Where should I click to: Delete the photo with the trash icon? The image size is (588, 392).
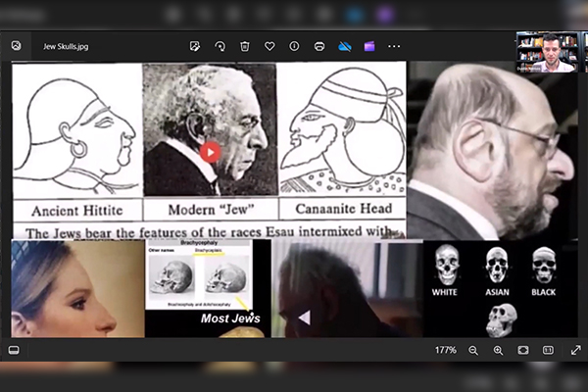point(244,46)
